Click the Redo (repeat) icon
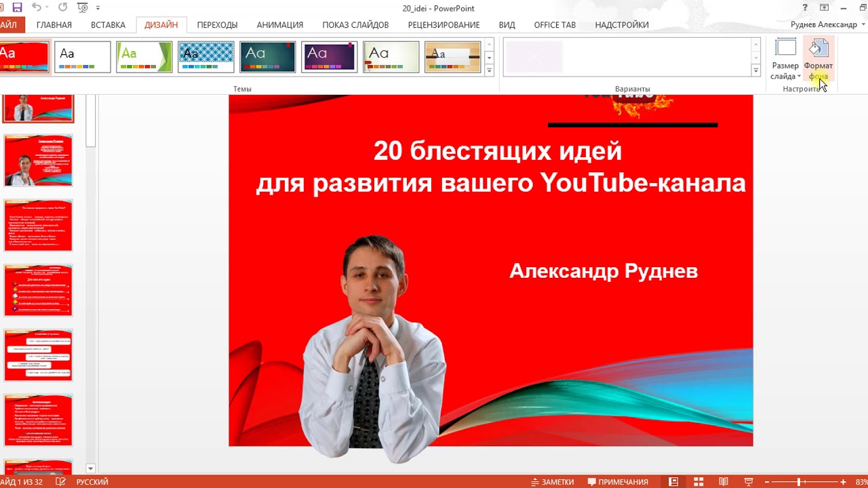 (x=62, y=8)
